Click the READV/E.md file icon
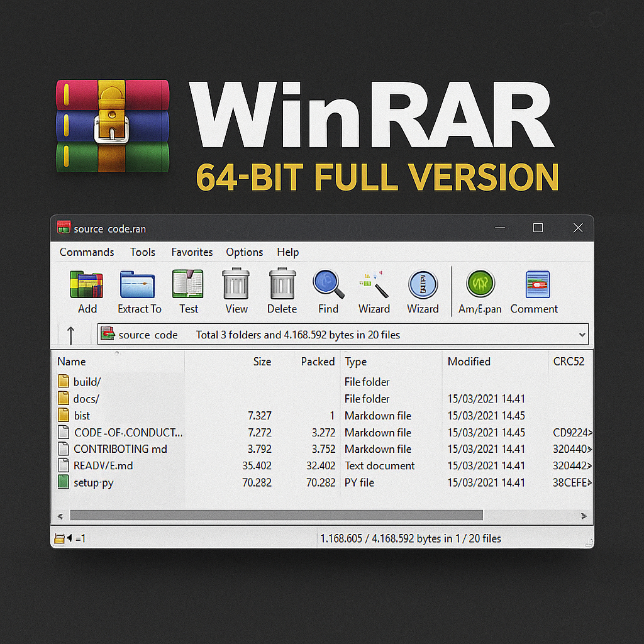 click(64, 465)
